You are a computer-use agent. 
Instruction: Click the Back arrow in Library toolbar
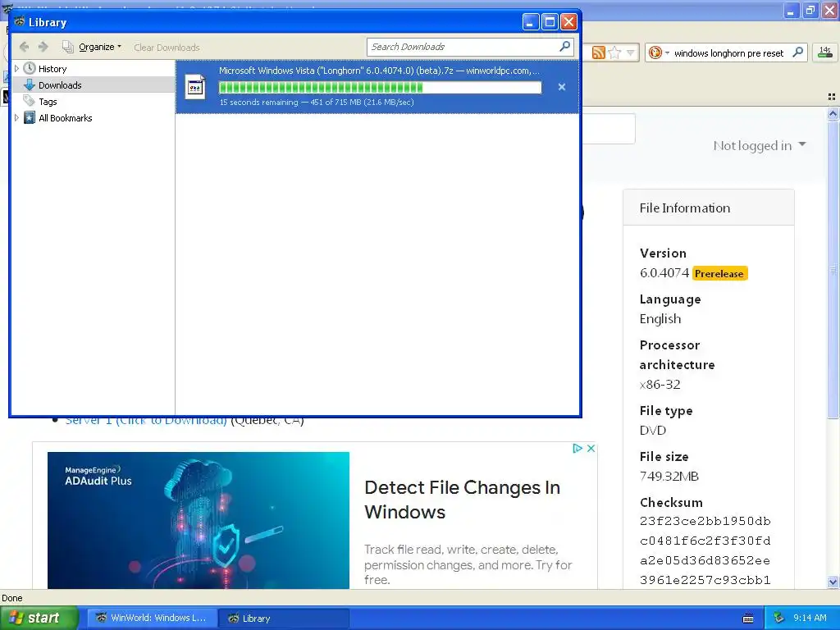24,47
